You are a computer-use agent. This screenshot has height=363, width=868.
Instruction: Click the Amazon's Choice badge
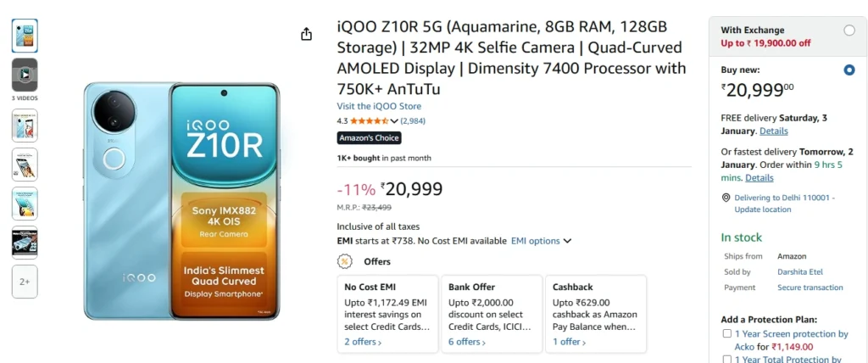pyautogui.click(x=369, y=138)
